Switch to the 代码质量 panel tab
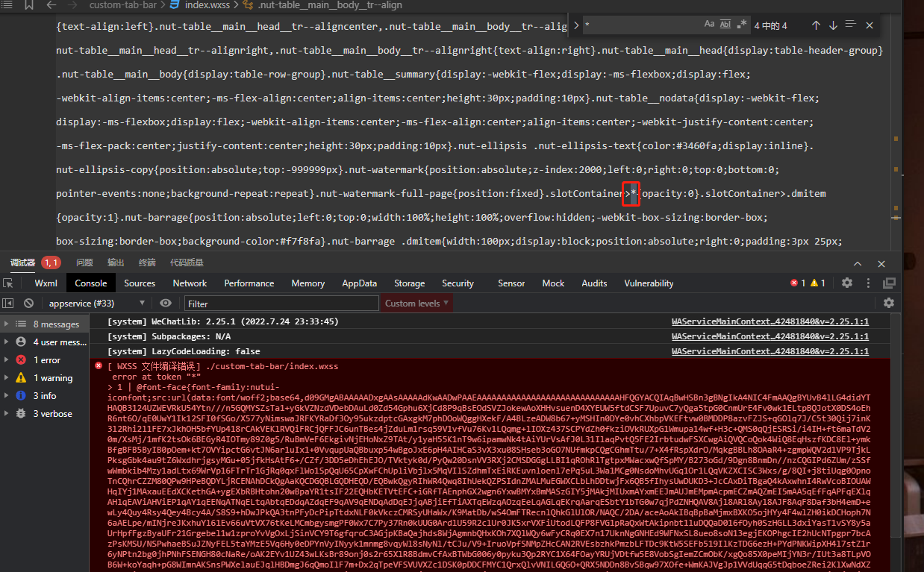 click(x=187, y=263)
